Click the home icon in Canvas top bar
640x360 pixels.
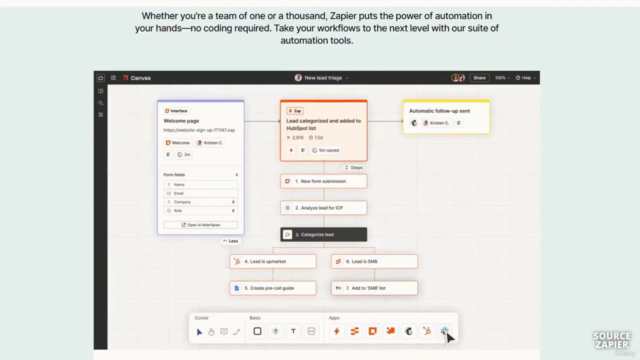click(x=101, y=78)
